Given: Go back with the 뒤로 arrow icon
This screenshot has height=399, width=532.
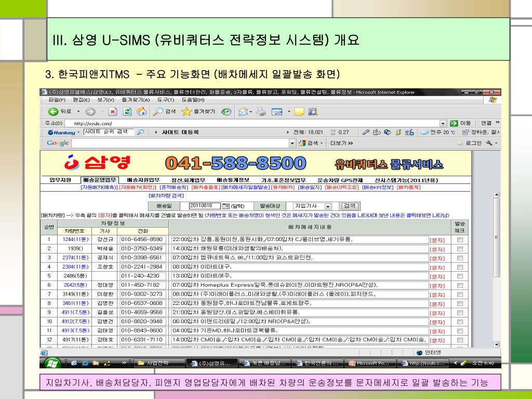Looking at the screenshot, I should [53, 112].
